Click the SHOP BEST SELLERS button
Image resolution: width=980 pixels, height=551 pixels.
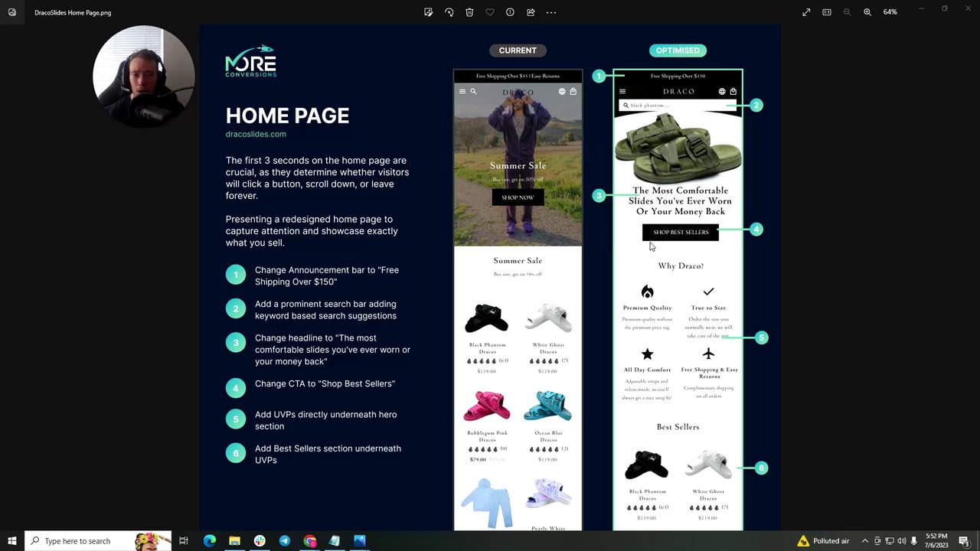pyautogui.click(x=681, y=232)
